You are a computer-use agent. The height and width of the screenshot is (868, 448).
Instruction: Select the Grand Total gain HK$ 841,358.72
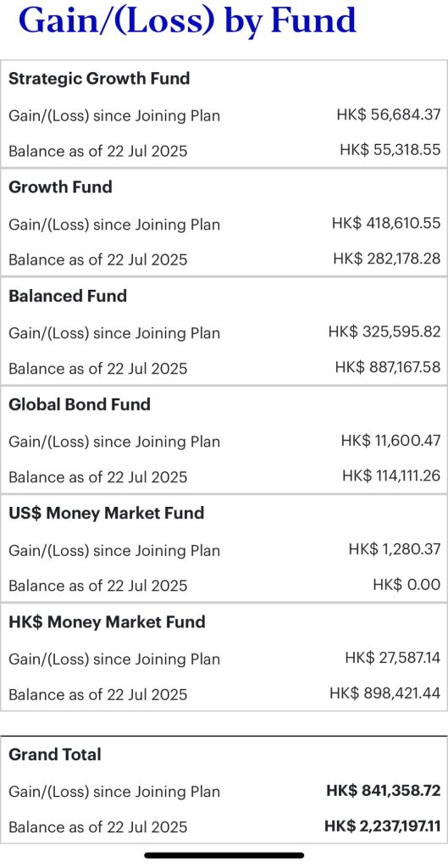click(384, 791)
